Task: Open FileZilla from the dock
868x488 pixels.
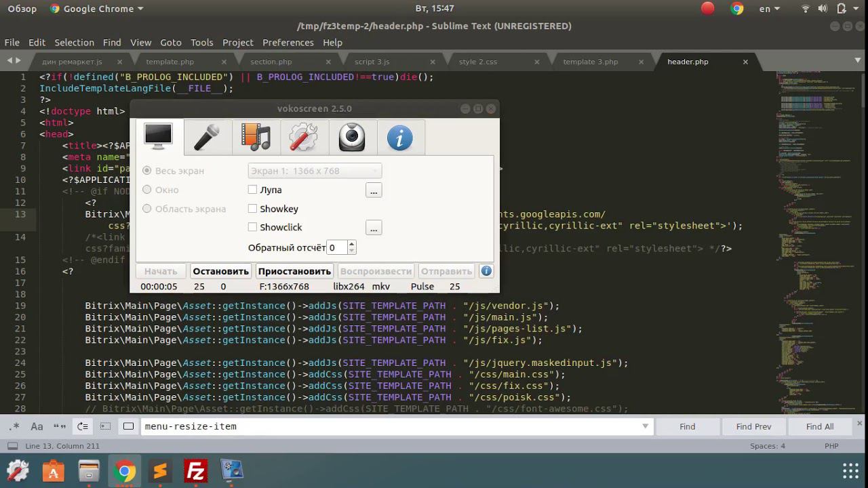Action: pyautogui.click(x=195, y=470)
